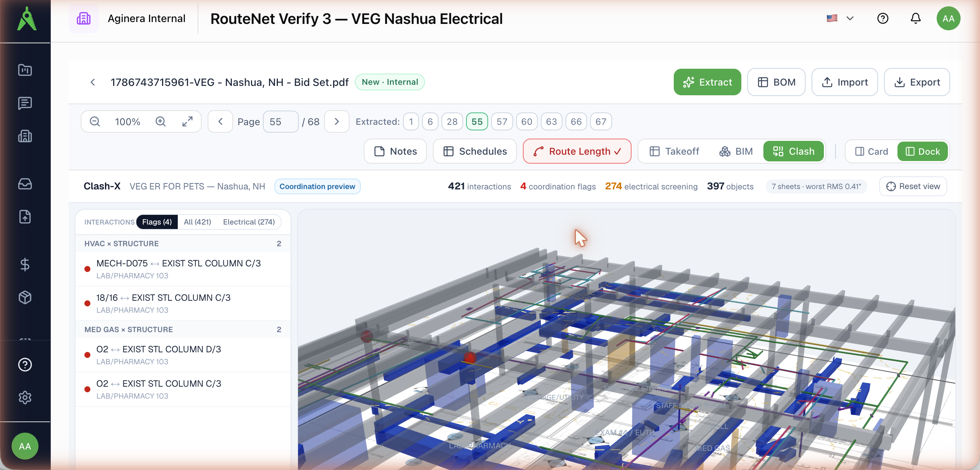Select the Electrical (274) filter

(x=249, y=222)
